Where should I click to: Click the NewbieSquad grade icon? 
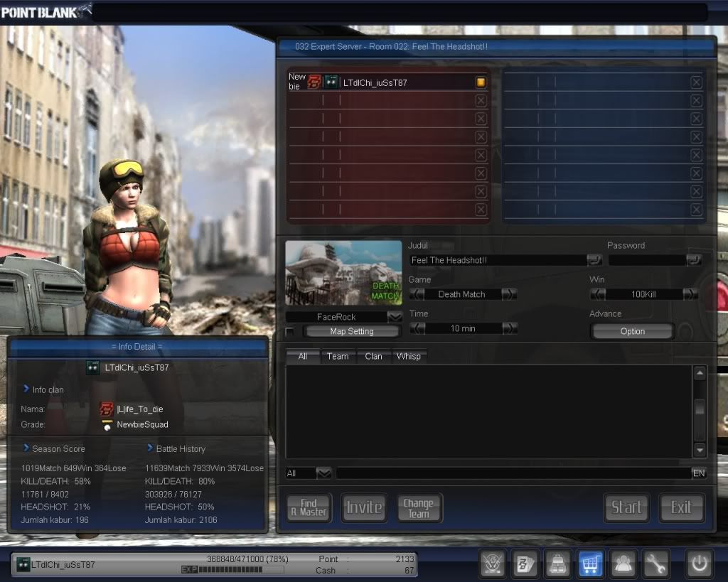pos(107,425)
